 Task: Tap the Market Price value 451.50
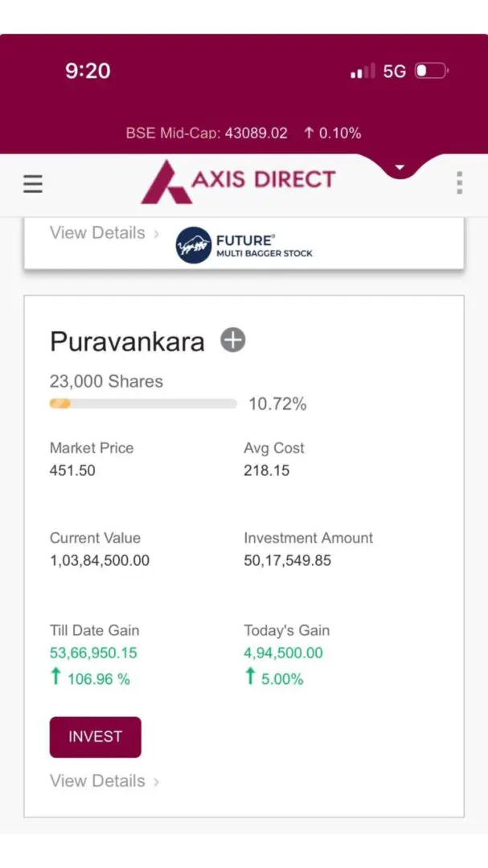(72, 470)
